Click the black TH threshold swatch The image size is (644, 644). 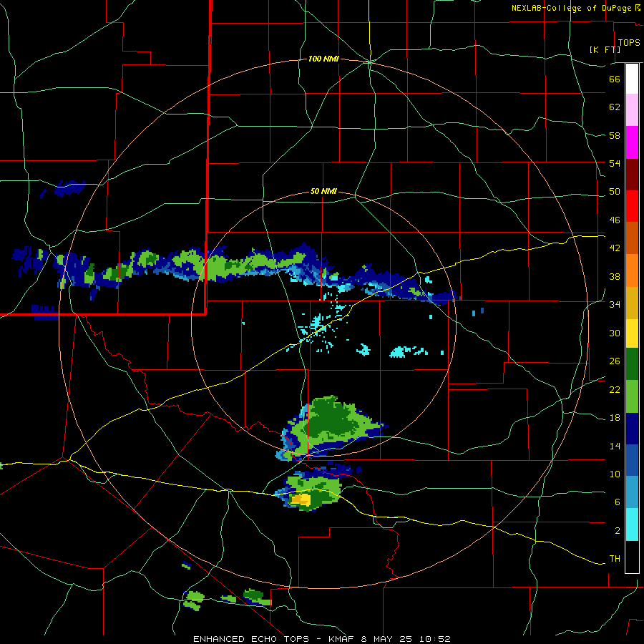632,557
